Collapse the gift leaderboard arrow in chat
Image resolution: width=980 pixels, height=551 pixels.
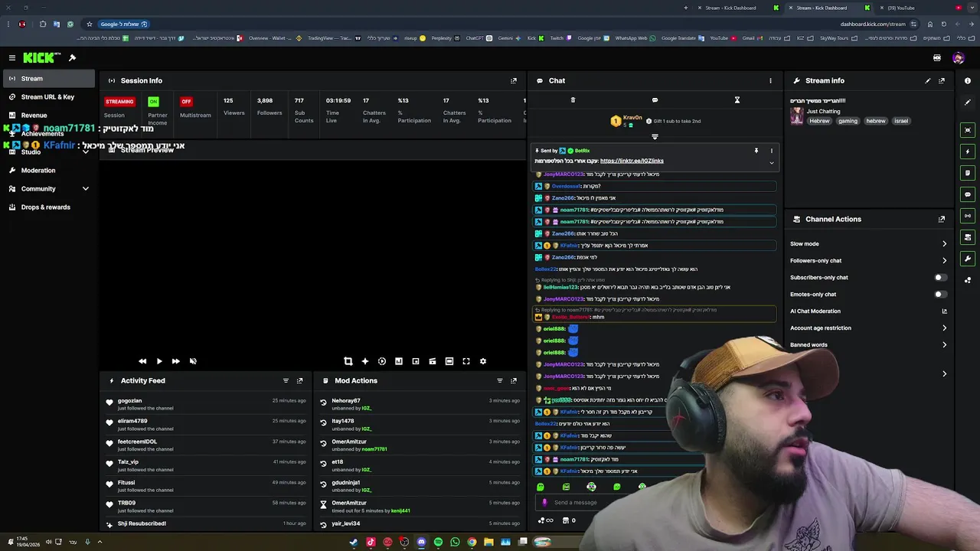click(x=655, y=137)
